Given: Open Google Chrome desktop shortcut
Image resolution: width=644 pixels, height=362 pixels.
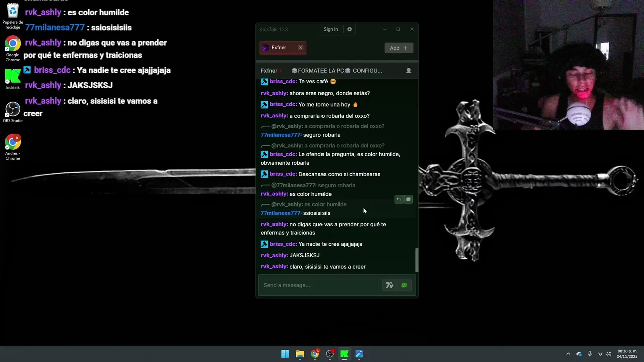Looking at the screenshot, I should pos(13,49).
